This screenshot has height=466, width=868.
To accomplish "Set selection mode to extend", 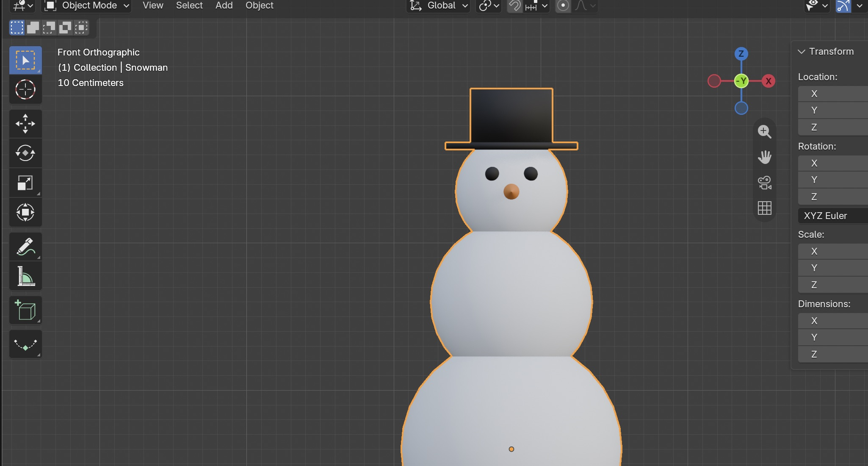I will pos(33,28).
